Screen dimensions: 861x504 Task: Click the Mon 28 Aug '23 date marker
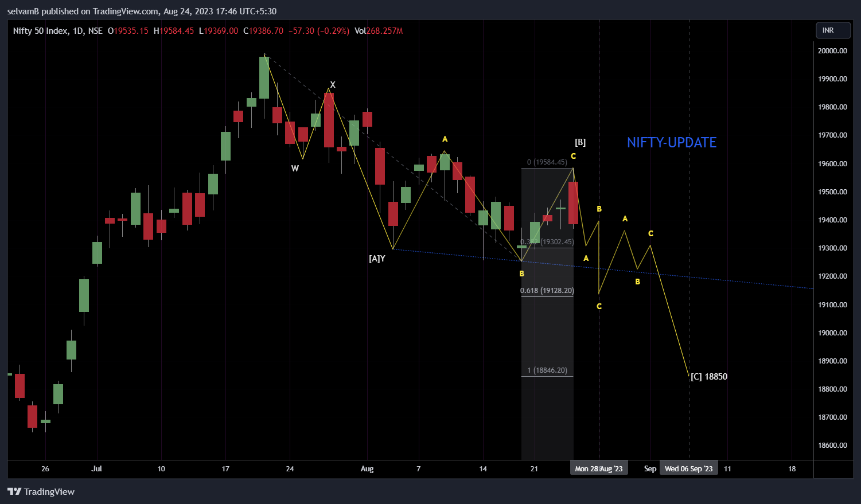pyautogui.click(x=599, y=468)
